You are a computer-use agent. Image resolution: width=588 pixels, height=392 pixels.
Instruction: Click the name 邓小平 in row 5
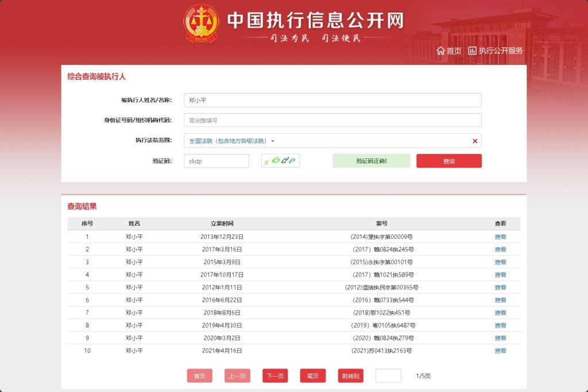pyautogui.click(x=134, y=288)
